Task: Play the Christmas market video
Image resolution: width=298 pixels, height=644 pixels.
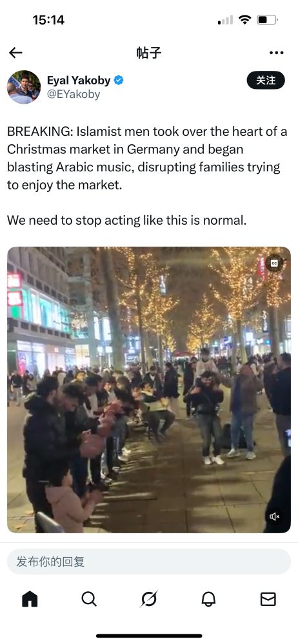Action: pyautogui.click(x=149, y=390)
